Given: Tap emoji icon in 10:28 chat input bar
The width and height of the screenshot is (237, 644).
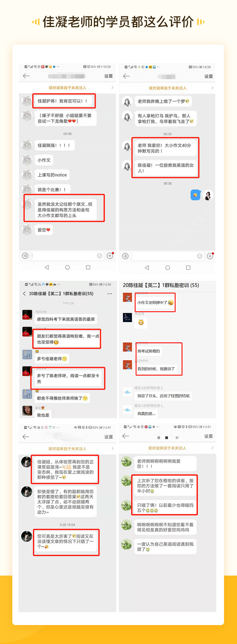Looking at the screenshot, I should click(x=100, y=256).
